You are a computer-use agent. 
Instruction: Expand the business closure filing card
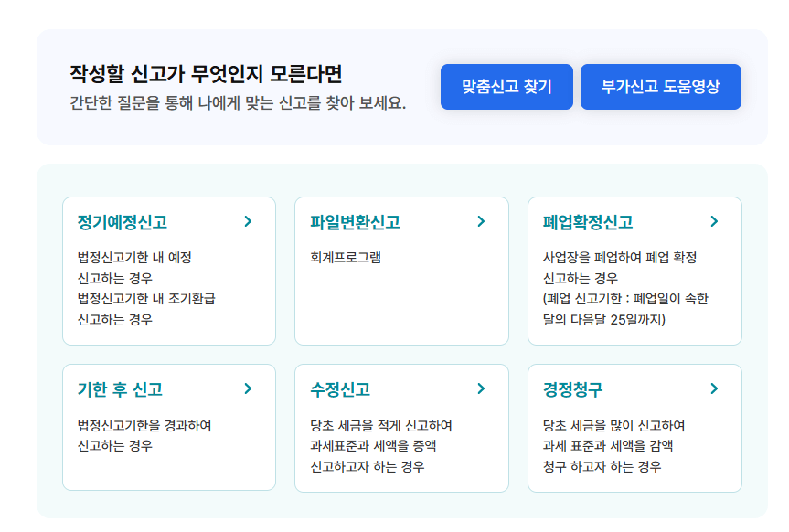(x=634, y=270)
